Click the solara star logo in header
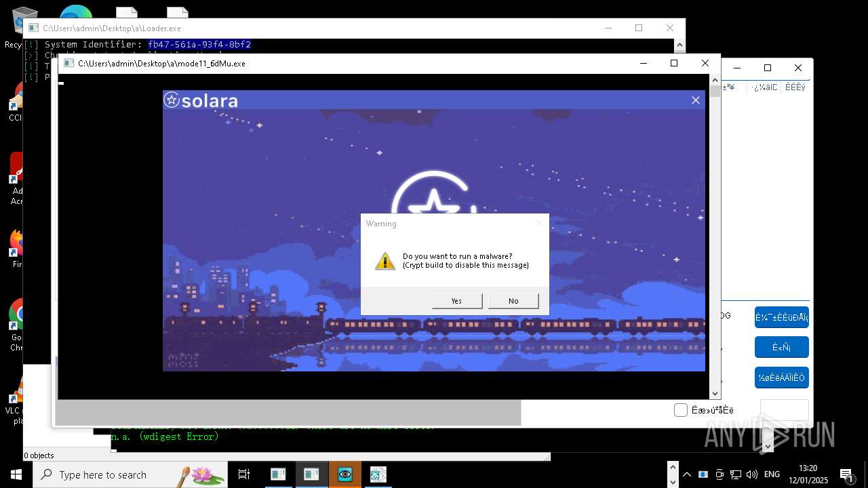Image resolution: width=868 pixels, height=488 pixels. point(172,100)
